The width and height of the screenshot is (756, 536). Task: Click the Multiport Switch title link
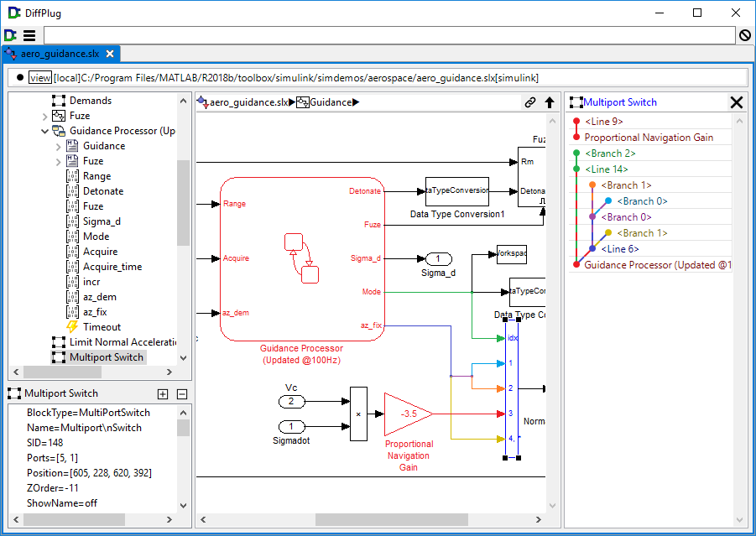620,102
